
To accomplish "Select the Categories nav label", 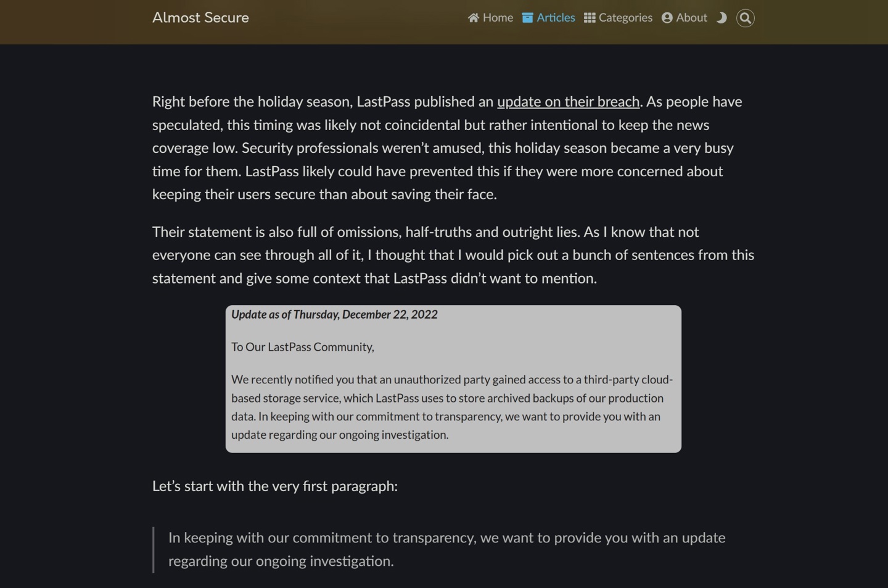I will pyautogui.click(x=625, y=18).
